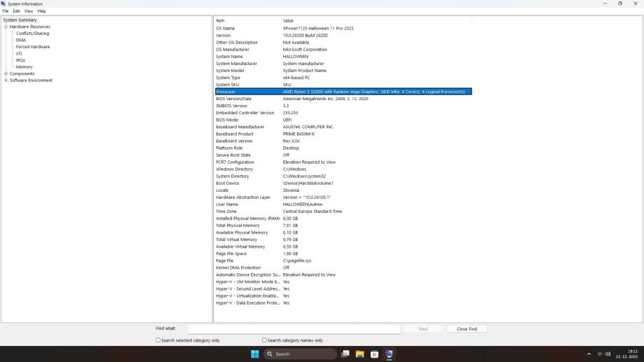Select Conflicts/Sharing in the tree
Image resolution: width=644 pixels, height=362 pixels.
tap(32, 34)
